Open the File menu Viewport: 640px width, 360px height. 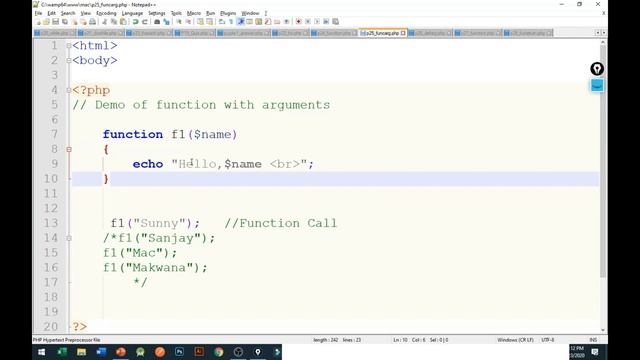tap(38, 13)
